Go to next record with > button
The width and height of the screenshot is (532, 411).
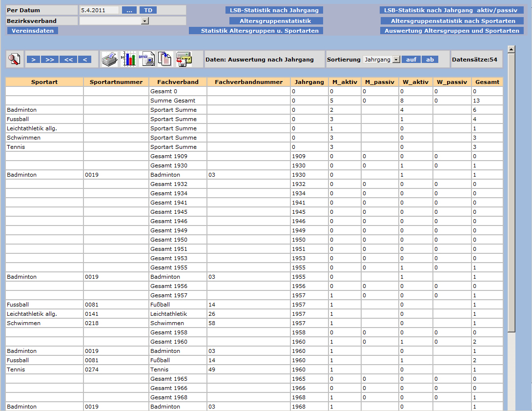pyautogui.click(x=34, y=60)
